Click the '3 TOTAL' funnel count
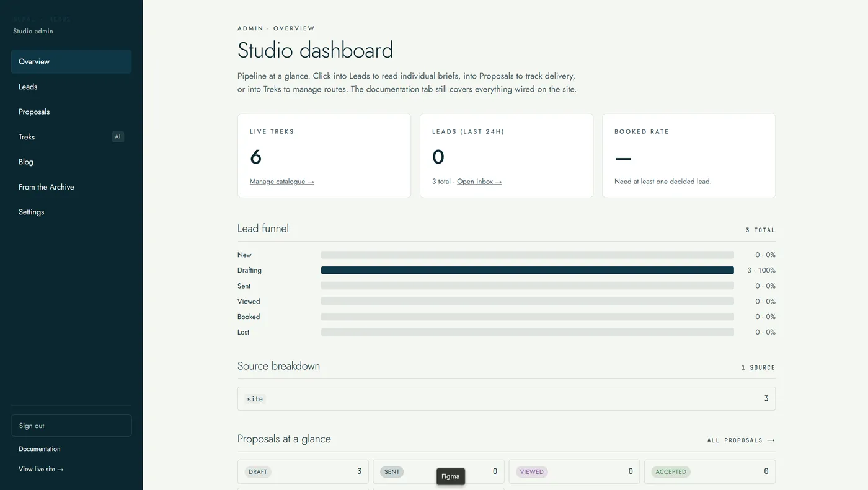 tap(760, 230)
